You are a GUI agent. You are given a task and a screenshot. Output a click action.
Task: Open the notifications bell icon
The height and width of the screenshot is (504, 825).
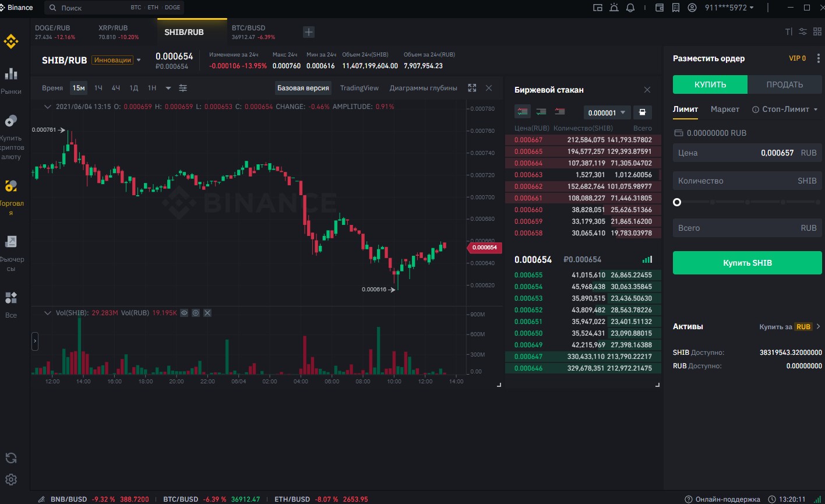pyautogui.click(x=630, y=8)
